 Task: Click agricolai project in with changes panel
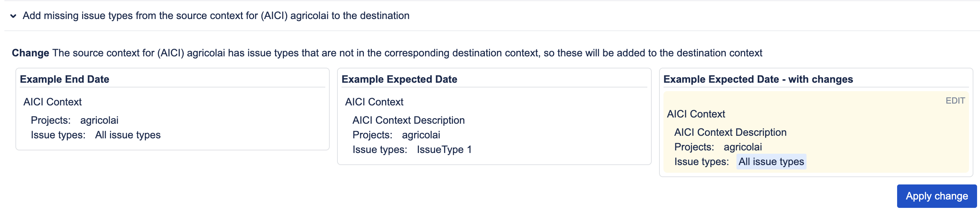pos(743,147)
